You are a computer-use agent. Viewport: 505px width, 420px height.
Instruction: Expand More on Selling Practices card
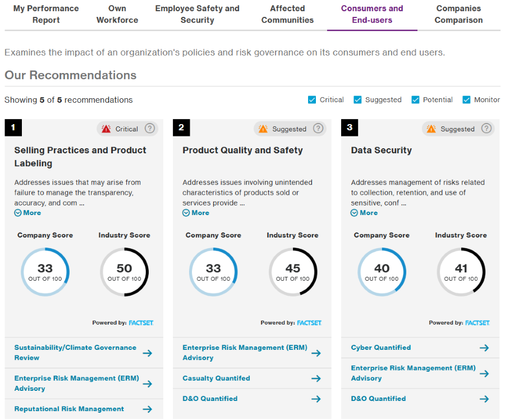[27, 213]
